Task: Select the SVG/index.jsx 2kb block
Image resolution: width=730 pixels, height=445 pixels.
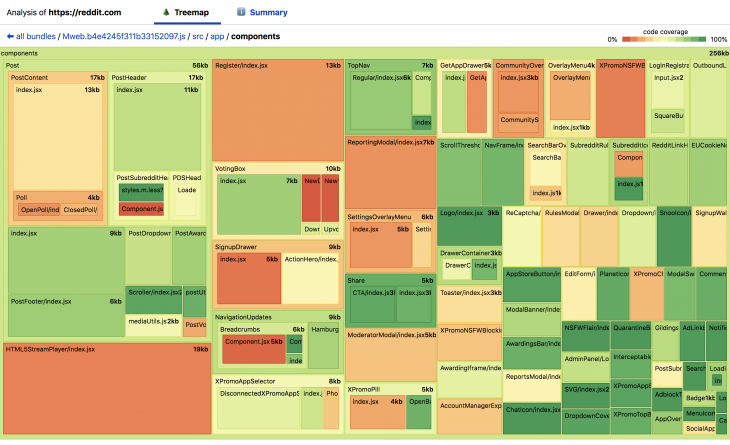Action: coord(586,396)
